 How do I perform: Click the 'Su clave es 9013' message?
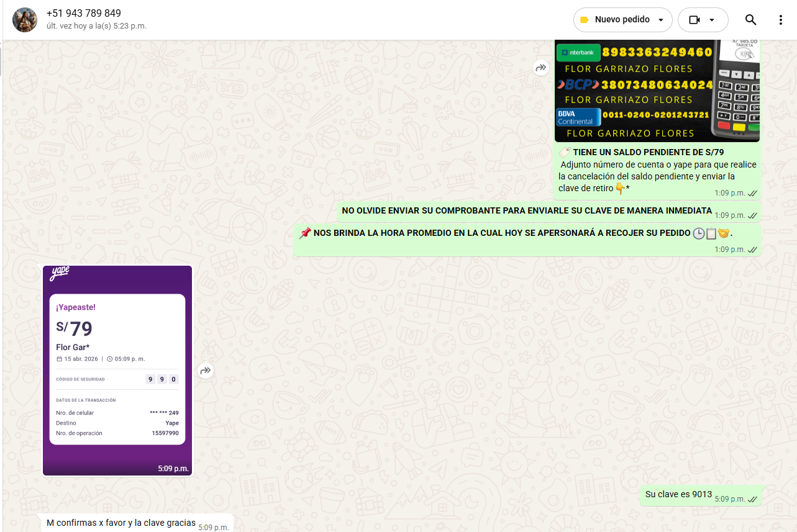[678, 494]
